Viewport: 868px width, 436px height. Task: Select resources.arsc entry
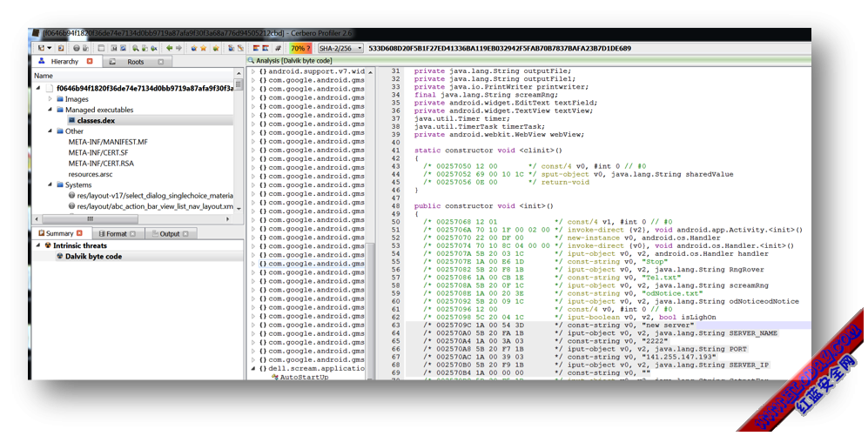click(91, 174)
